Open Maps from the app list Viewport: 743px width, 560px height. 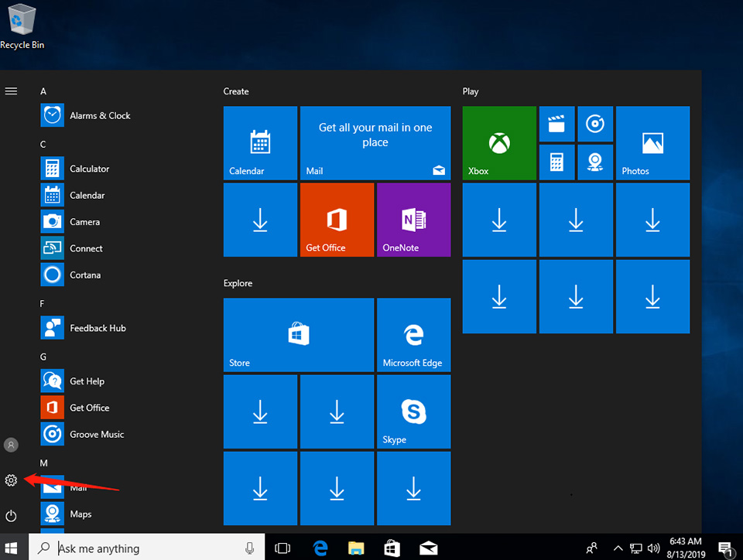pyautogui.click(x=67, y=514)
